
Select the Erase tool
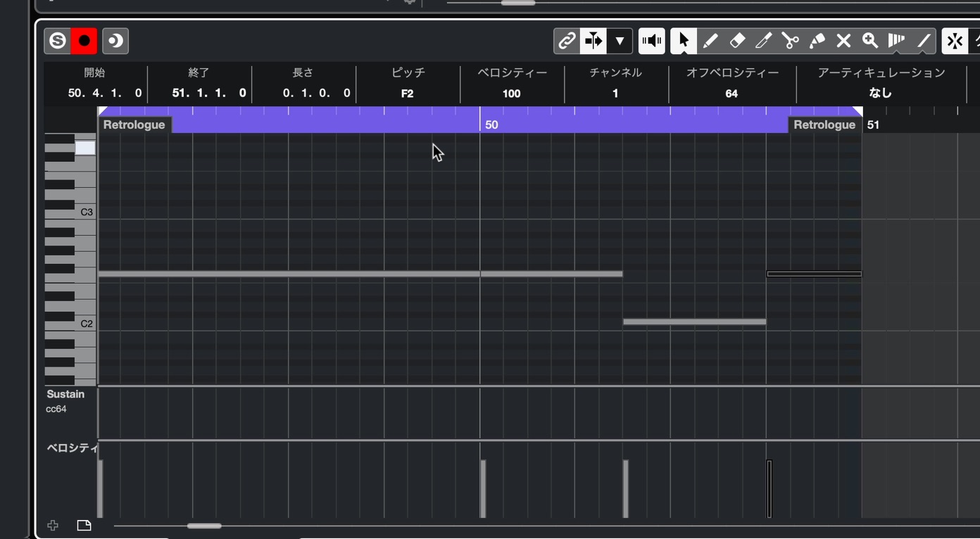(737, 41)
